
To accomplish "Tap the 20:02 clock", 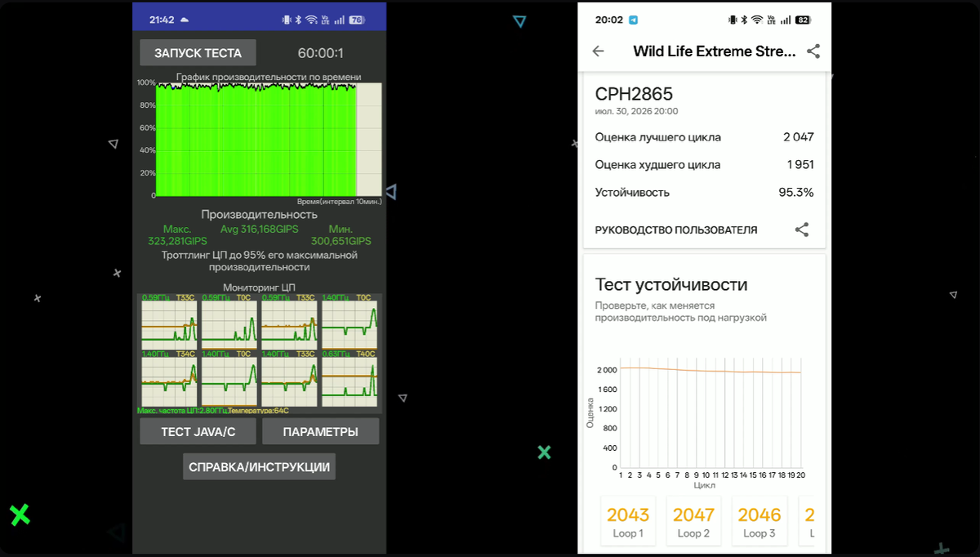I will tap(608, 20).
